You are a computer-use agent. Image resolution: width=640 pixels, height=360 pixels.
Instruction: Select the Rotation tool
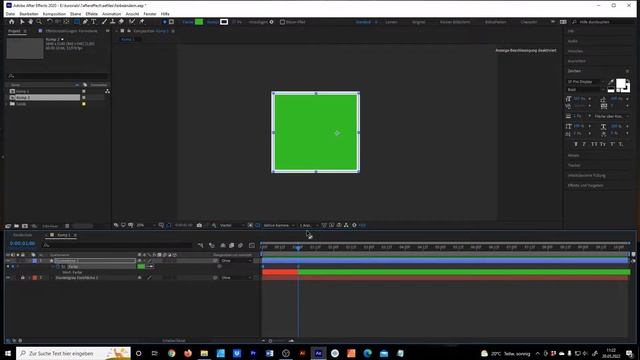pyautogui.click(x=49, y=22)
